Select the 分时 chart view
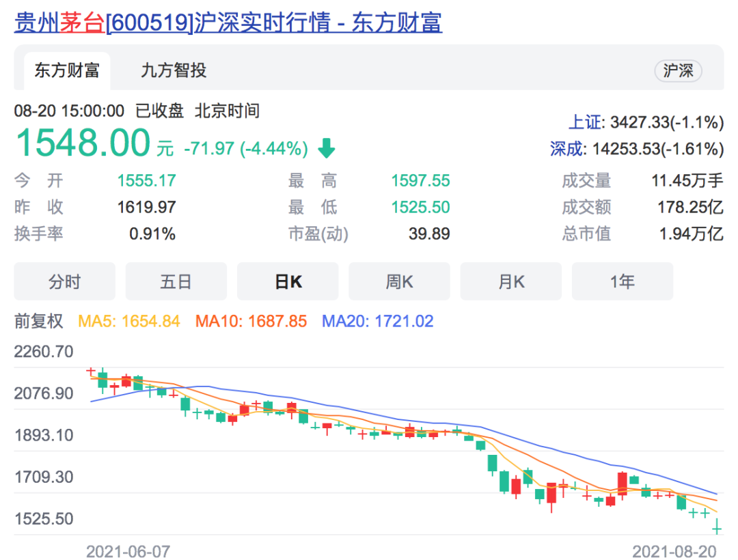The width and height of the screenshot is (738, 560). pos(65,281)
